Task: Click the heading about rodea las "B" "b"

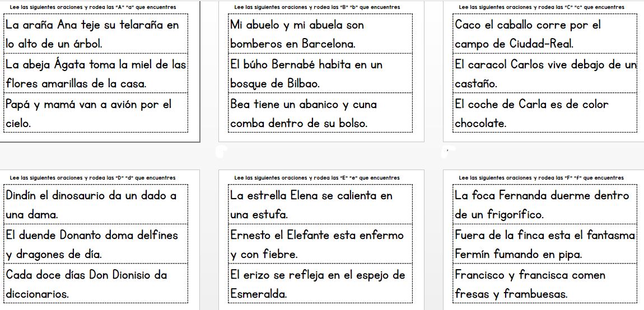Action: [317, 7]
